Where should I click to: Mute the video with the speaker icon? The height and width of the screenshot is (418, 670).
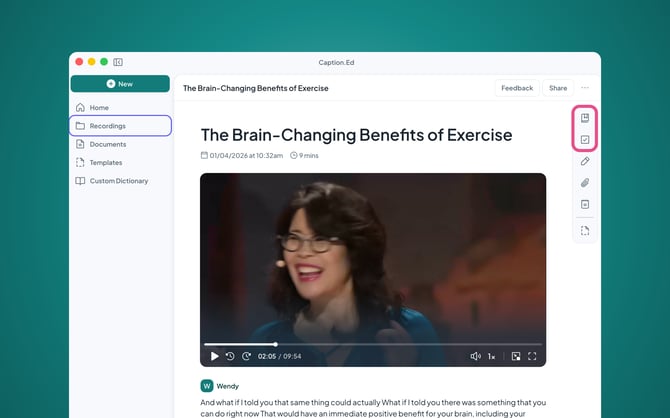click(475, 356)
